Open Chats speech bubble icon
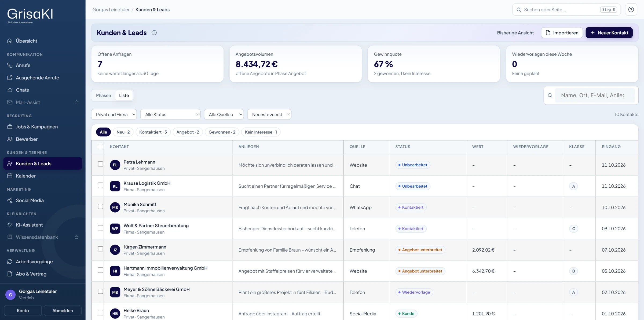The width and height of the screenshot is (644, 320). pos(10,90)
